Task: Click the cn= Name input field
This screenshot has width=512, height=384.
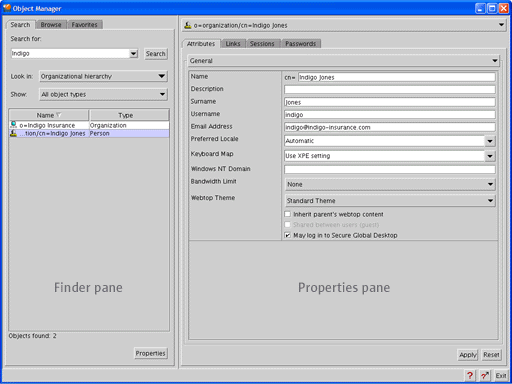Action: [x=396, y=77]
